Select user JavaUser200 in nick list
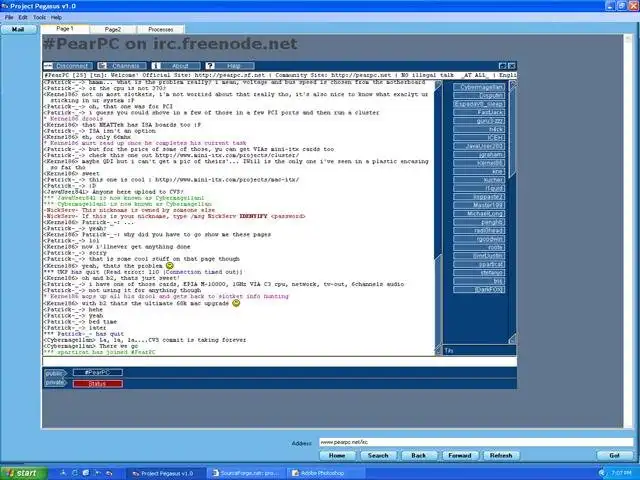 (479, 146)
